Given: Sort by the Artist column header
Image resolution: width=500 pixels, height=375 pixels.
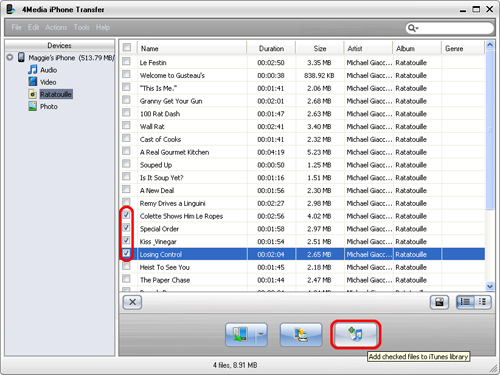Looking at the screenshot, I should [368, 48].
